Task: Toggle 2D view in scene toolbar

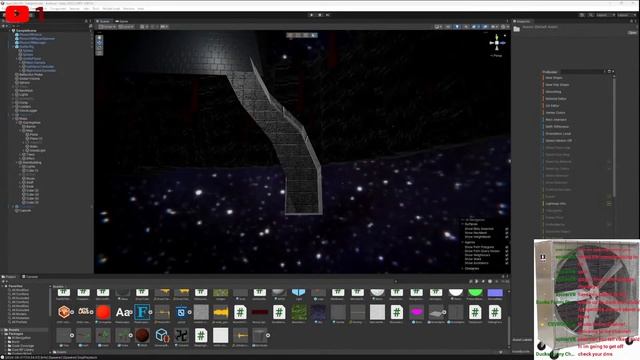Action: pos(448,27)
